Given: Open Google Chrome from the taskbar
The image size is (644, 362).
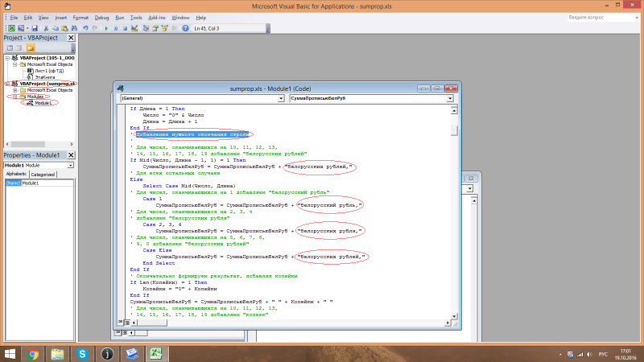Looking at the screenshot, I should click(x=32, y=354).
